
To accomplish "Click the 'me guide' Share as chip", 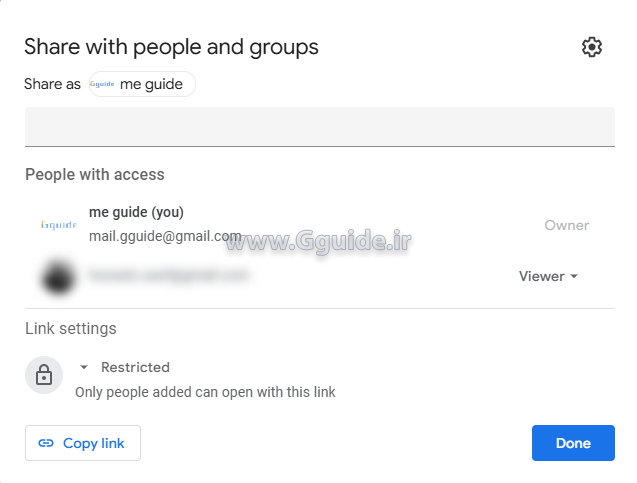I will click(x=151, y=85).
